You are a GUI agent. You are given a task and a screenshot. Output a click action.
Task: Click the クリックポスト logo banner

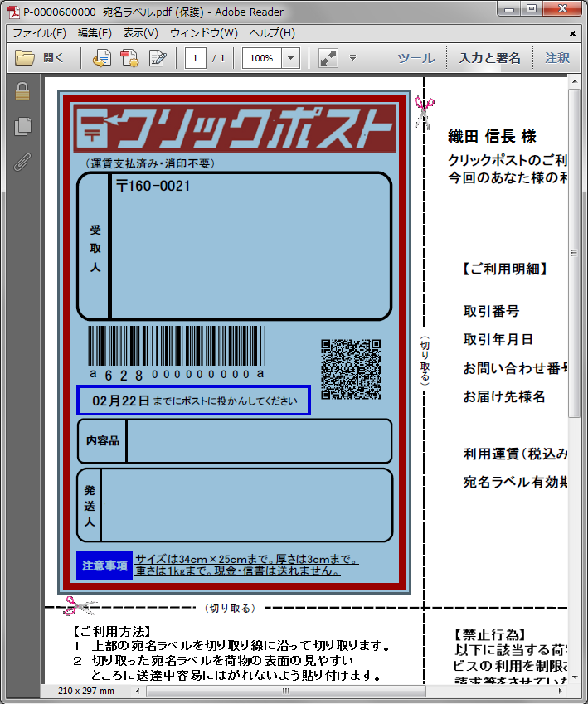235,128
